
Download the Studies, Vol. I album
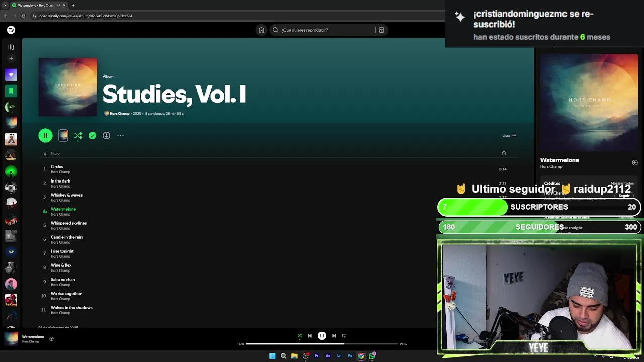(x=106, y=136)
